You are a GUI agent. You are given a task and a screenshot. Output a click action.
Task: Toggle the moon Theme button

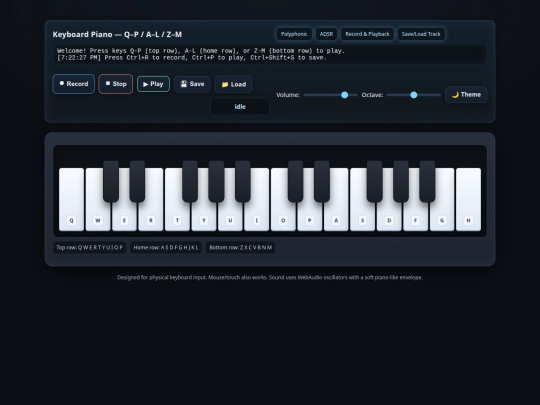pyautogui.click(x=466, y=95)
